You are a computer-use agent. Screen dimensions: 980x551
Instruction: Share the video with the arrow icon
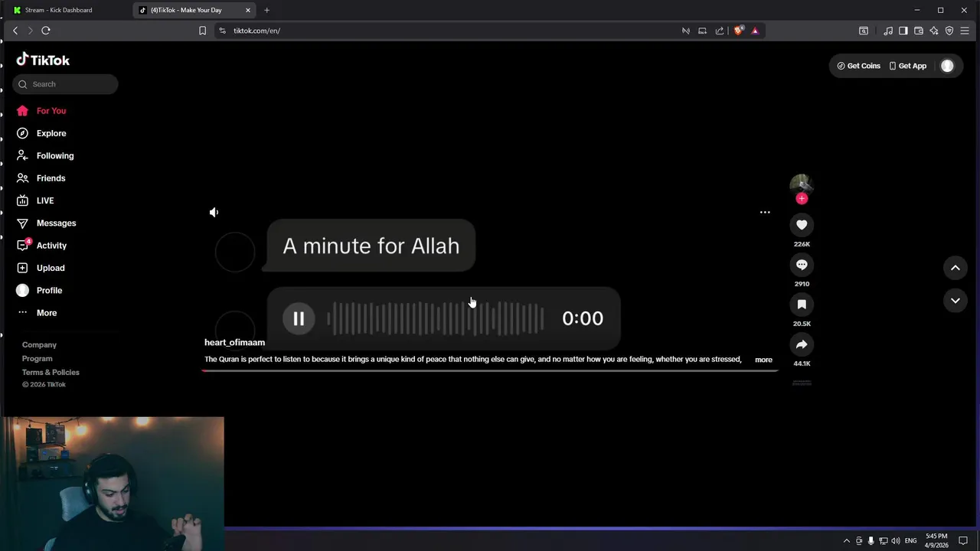tap(802, 344)
